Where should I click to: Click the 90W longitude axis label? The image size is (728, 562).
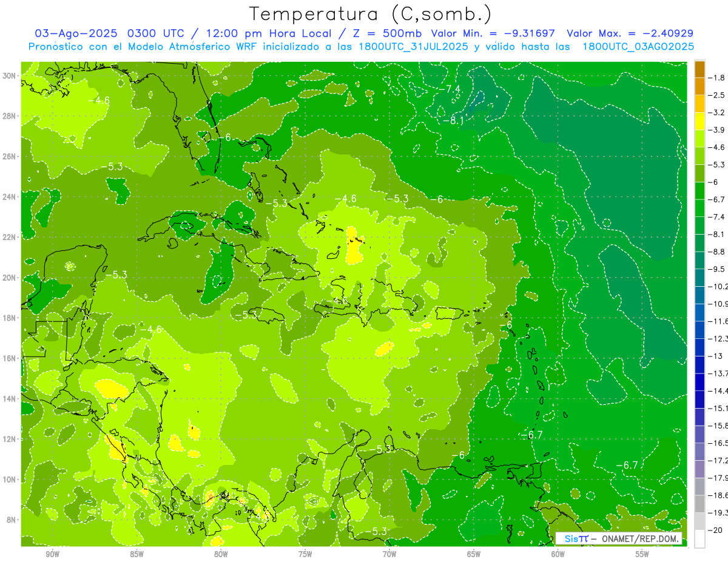[52, 554]
